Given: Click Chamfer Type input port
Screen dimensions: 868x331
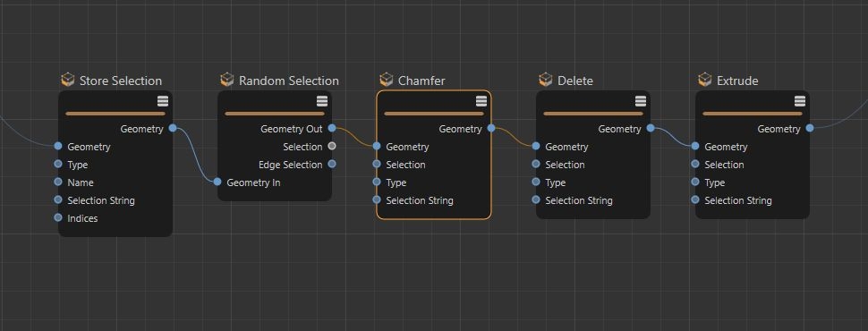Looking at the screenshot, I should pos(377,182).
